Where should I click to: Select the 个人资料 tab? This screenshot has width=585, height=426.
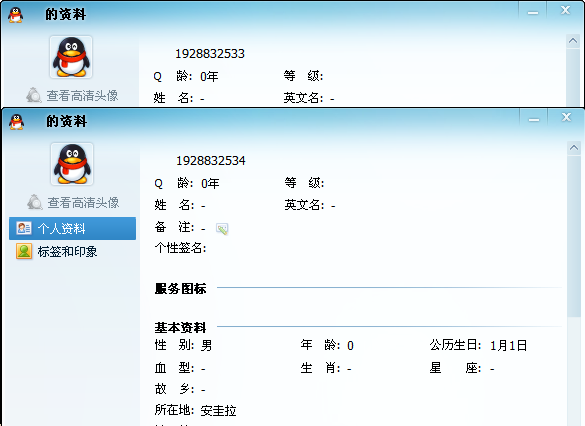click(x=72, y=228)
